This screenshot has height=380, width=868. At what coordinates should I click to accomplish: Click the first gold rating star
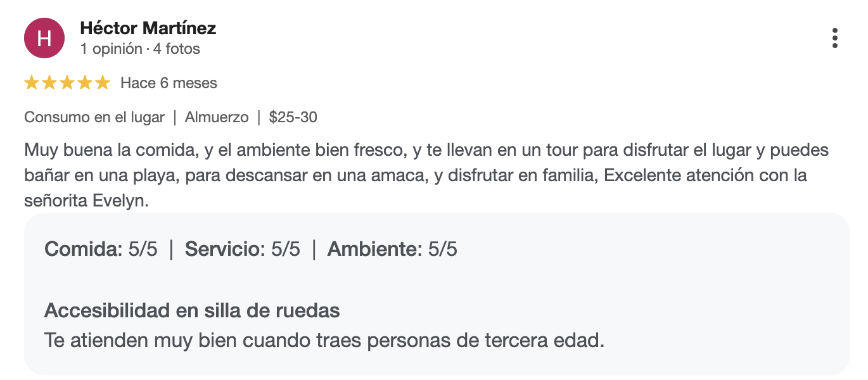(x=32, y=83)
